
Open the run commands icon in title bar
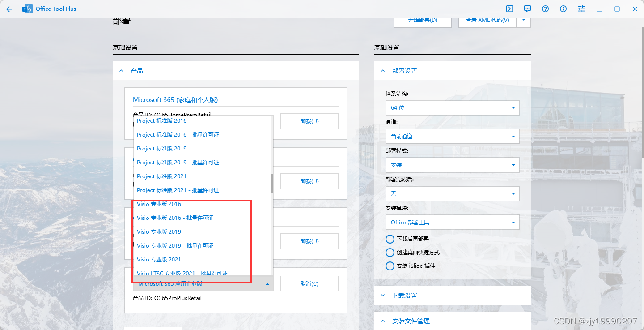tap(509, 9)
